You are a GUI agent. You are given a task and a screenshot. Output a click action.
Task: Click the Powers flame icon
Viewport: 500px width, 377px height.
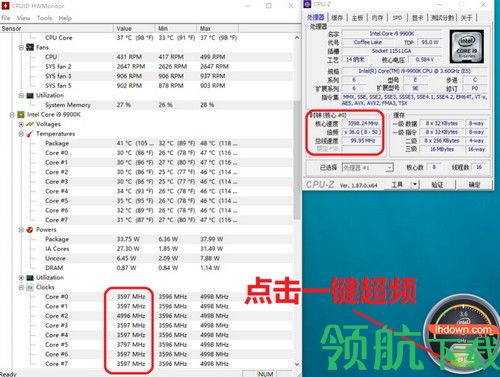(30, 230)
